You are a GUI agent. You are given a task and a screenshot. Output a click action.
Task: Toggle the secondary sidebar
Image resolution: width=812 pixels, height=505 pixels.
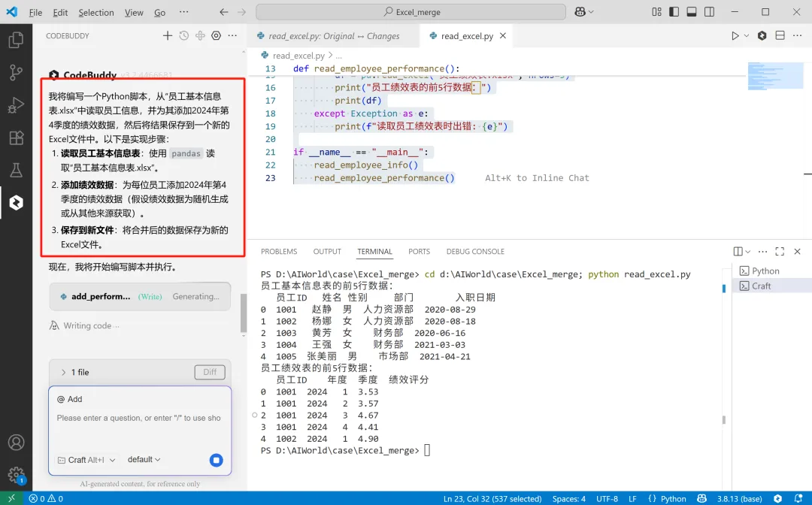710,12
